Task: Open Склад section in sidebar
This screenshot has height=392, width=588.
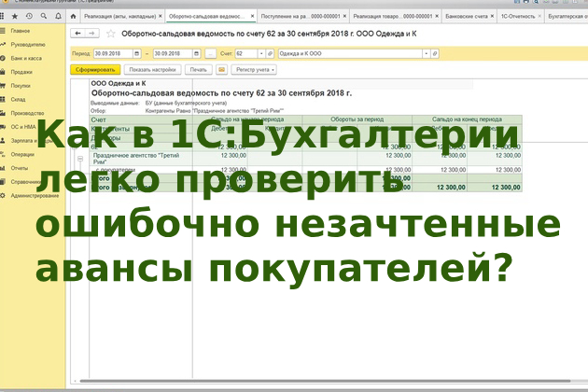Action: [18, 100]
